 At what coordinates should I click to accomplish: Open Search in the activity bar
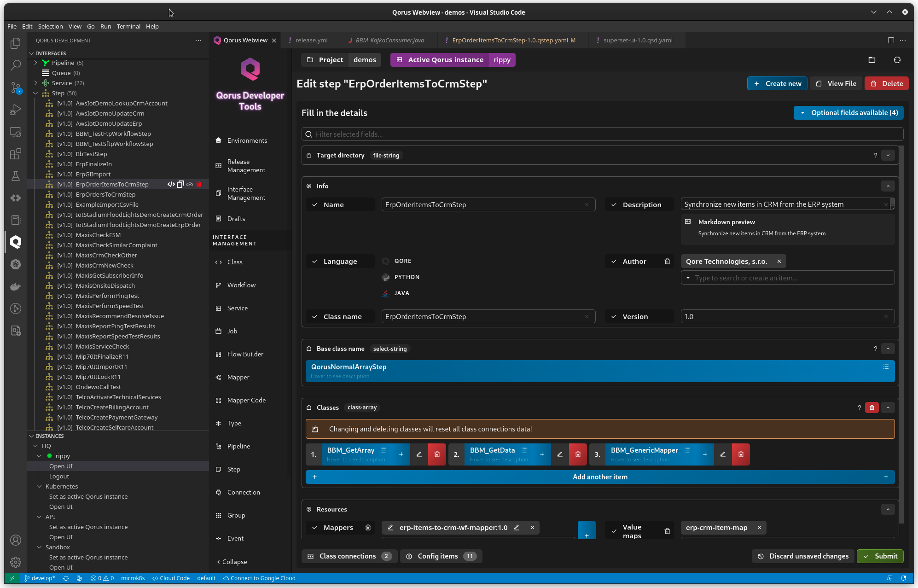[x=16, y=65]
